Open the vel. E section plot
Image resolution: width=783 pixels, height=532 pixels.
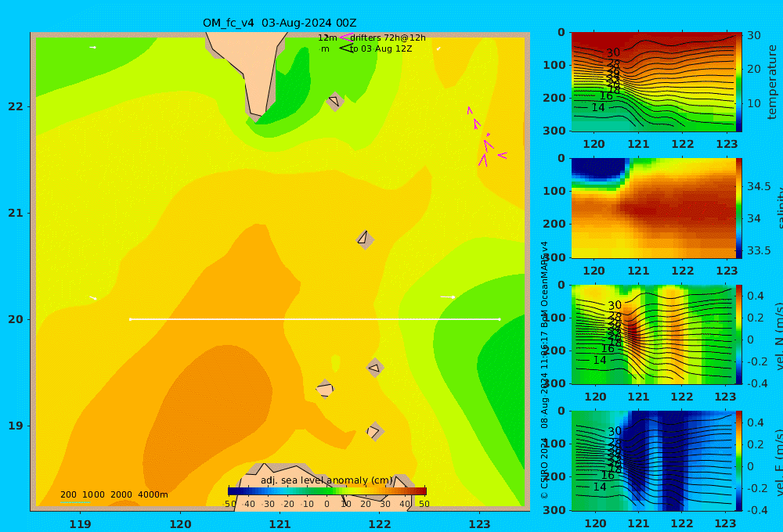pos(653,461)
